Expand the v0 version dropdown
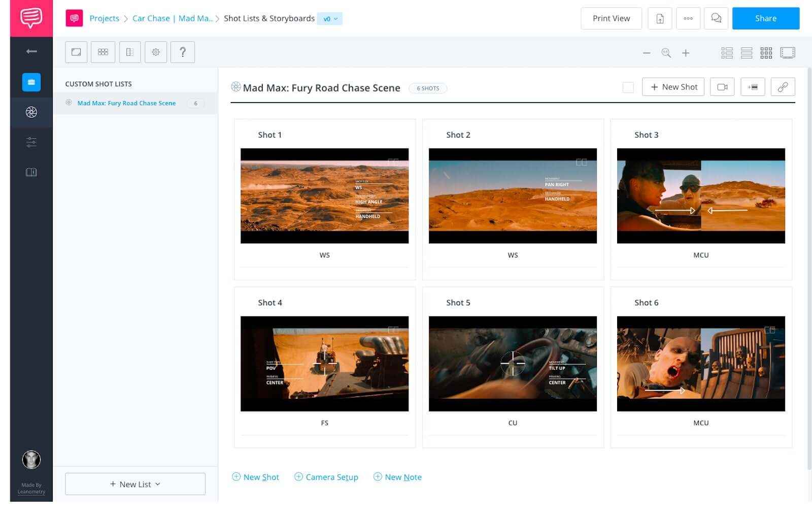The width and height of the screenshot is (812, 514). pyautogui.click(x=330, y=18)
